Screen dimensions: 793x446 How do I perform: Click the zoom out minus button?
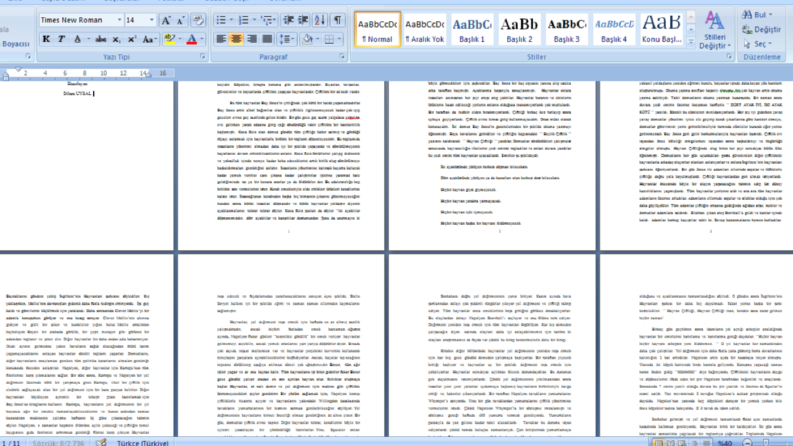coord(747,443)
